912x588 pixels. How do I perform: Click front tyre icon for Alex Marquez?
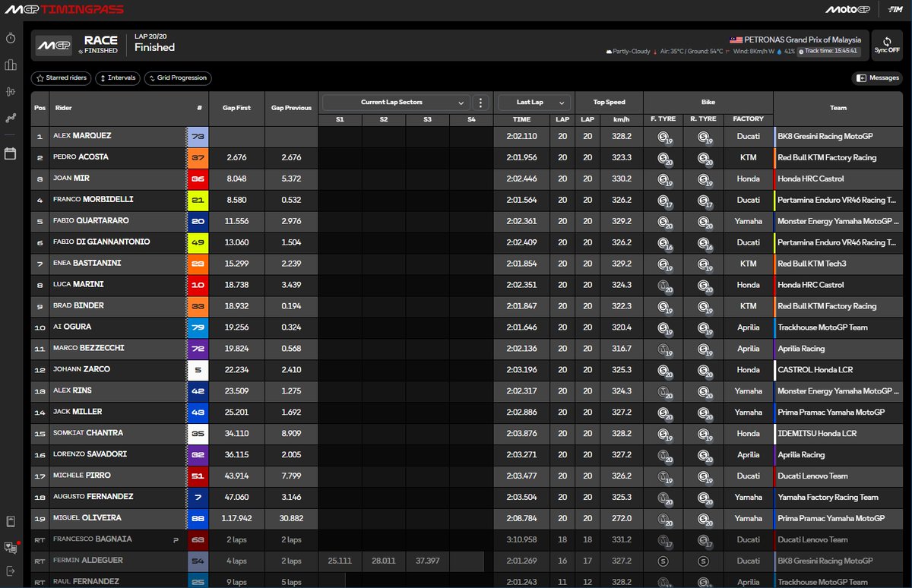tap(664, 137)
